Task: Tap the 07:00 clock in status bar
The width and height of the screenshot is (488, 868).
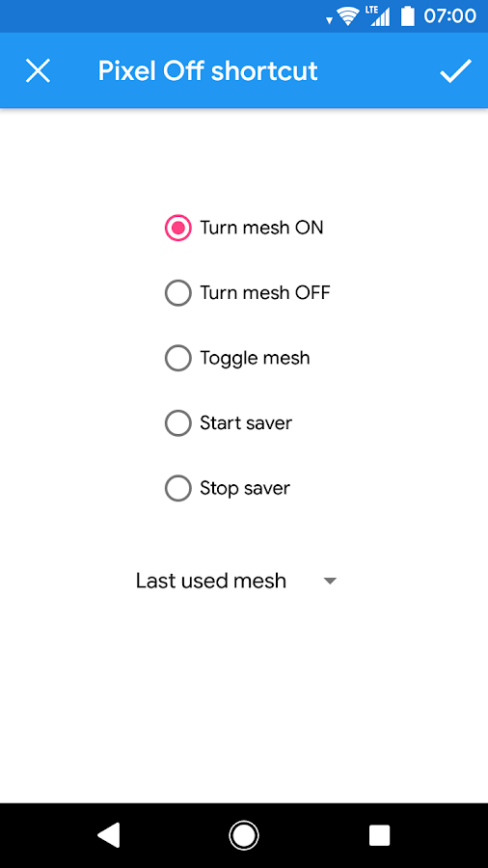Action: [x=449, y=16]
